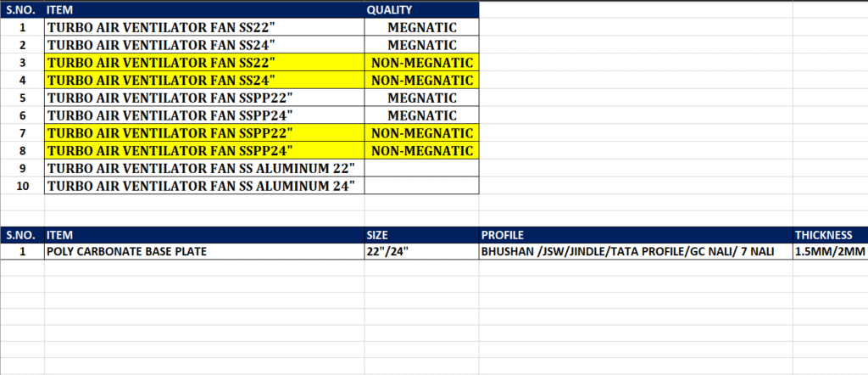
Task: Select the row 1 SS22" fan item cell
Action: [x=203, y=27]
